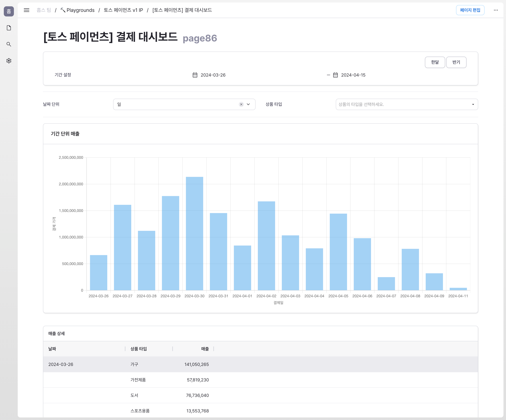Viewport: 506px width, 420px height.
Task: Click the 도서 product type cell
Action: 134,395
